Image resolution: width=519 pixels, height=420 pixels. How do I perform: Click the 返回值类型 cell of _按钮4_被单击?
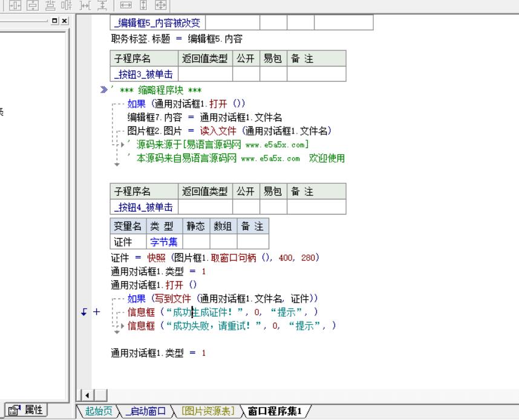point(205,207)
